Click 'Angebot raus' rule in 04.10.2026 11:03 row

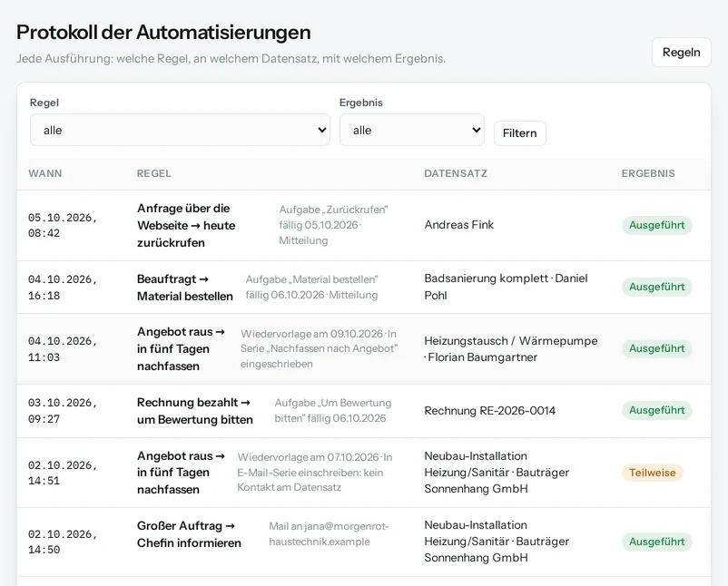(x=181, y=349)
